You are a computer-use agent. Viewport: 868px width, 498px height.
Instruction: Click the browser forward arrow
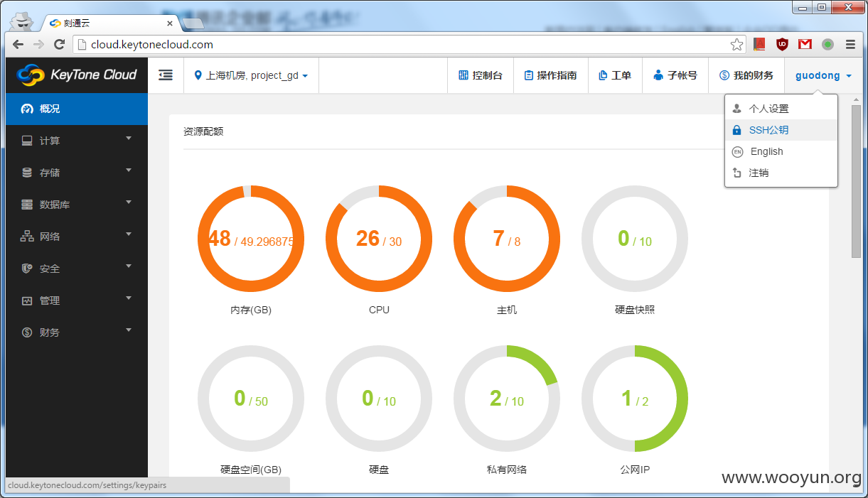click(x=38, y=44)
